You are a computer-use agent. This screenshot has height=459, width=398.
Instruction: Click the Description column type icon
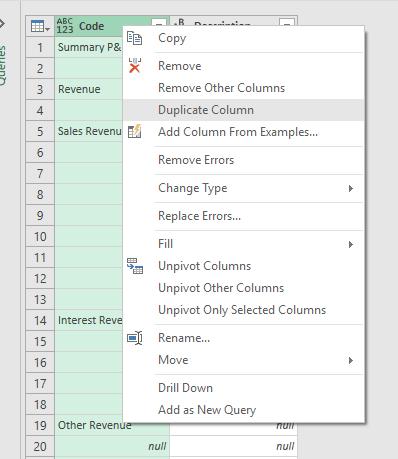pos(179,22)
